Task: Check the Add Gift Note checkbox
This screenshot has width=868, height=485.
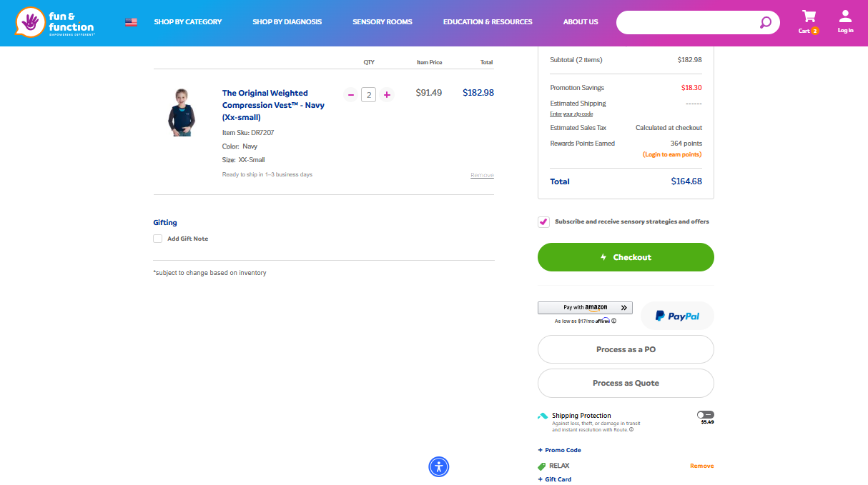Action: point(158,239)
